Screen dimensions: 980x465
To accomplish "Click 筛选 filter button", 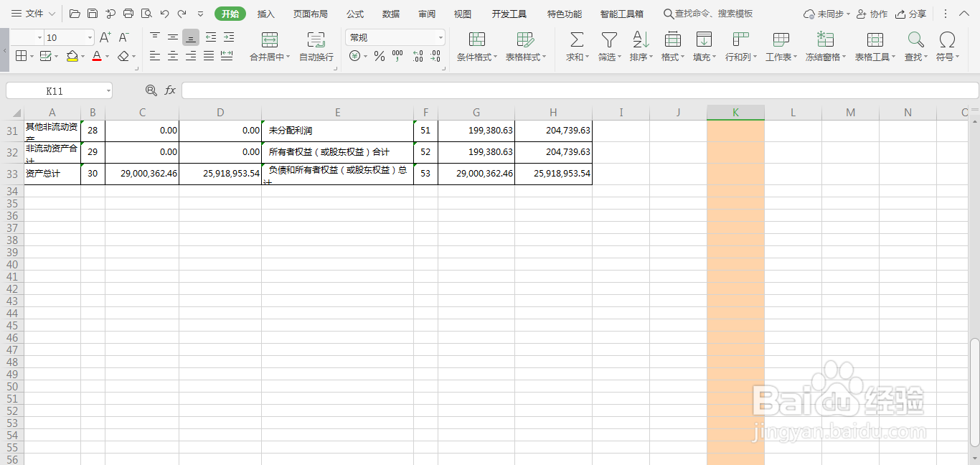I will click(610, 47).
